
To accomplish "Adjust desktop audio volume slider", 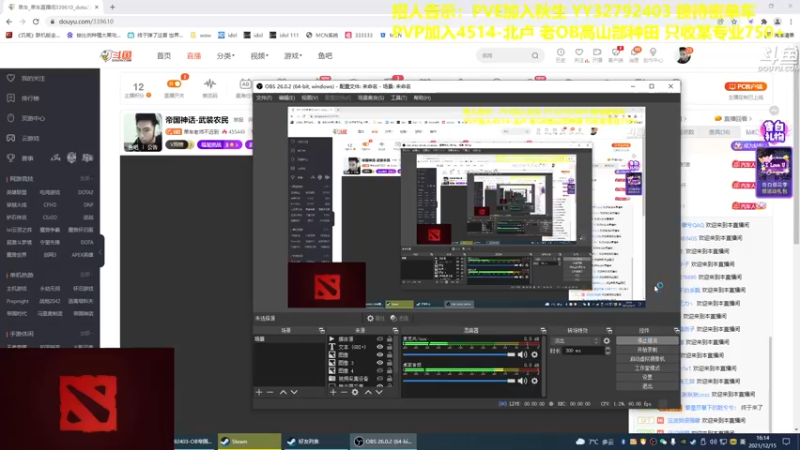I will 459,381.
